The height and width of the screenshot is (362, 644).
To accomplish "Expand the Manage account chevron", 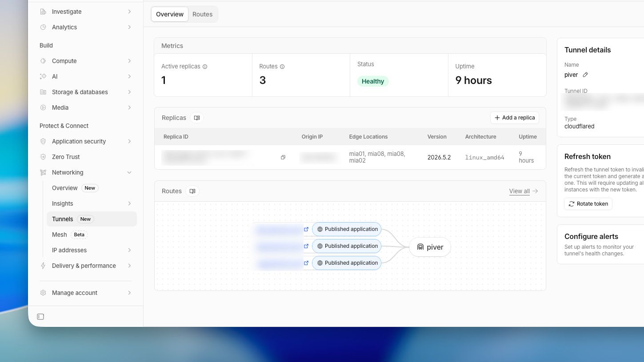I will [x=129, y=293].
